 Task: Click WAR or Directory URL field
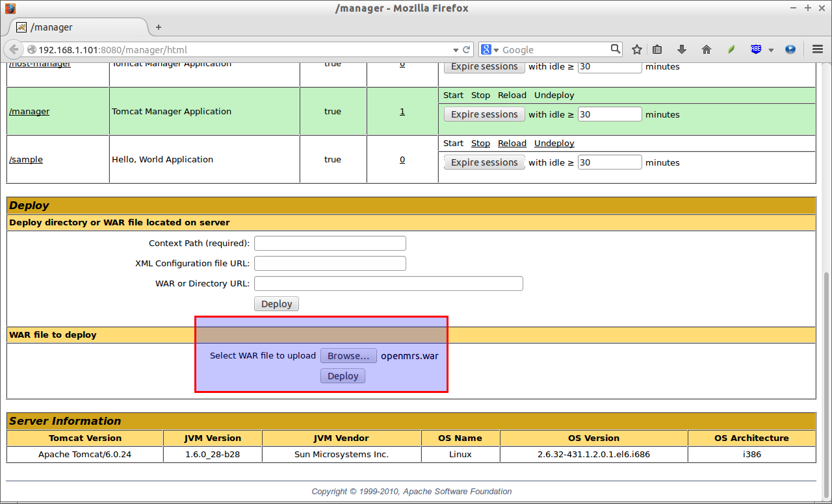[x=389, y=284]
